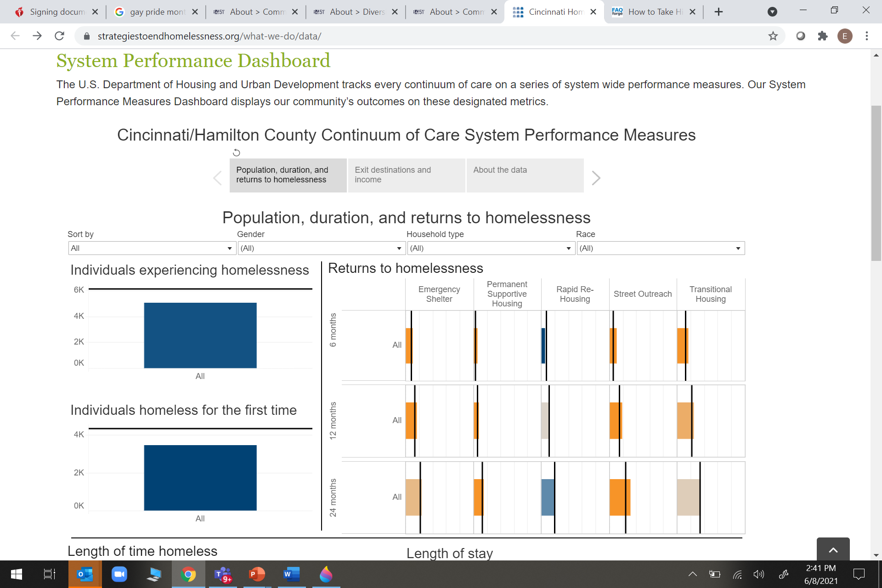
Task: Reload the current browser page
Action: (59, 36)
